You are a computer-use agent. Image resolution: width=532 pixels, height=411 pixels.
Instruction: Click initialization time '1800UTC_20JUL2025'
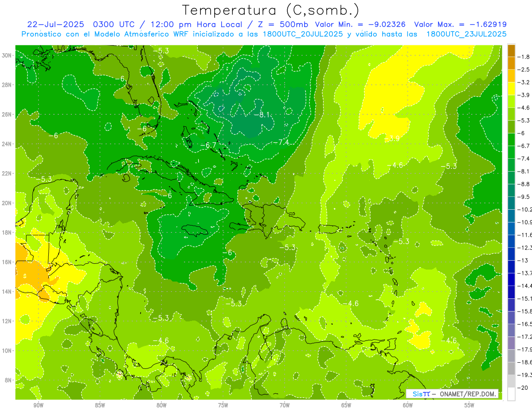click(302, 34)
